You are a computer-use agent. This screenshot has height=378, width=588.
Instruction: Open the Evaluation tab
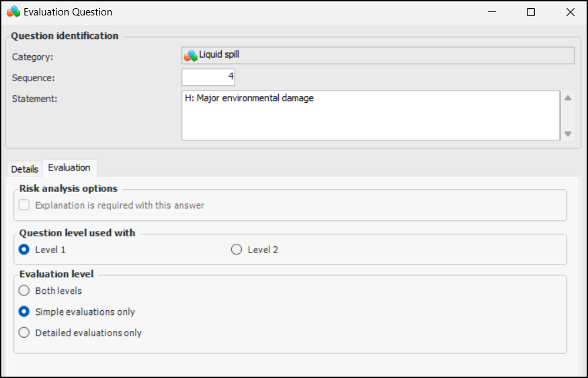tap(69, 168)
